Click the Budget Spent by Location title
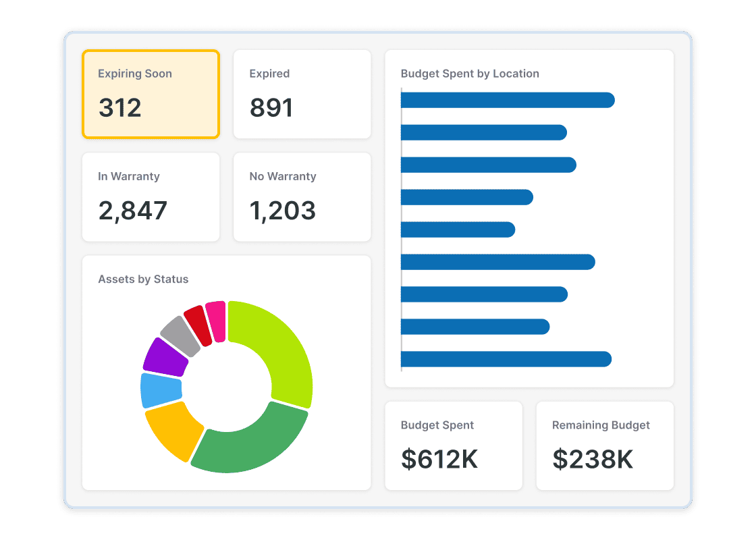The height and width of the screenshot is (540, 756). (x=470, y=74)
